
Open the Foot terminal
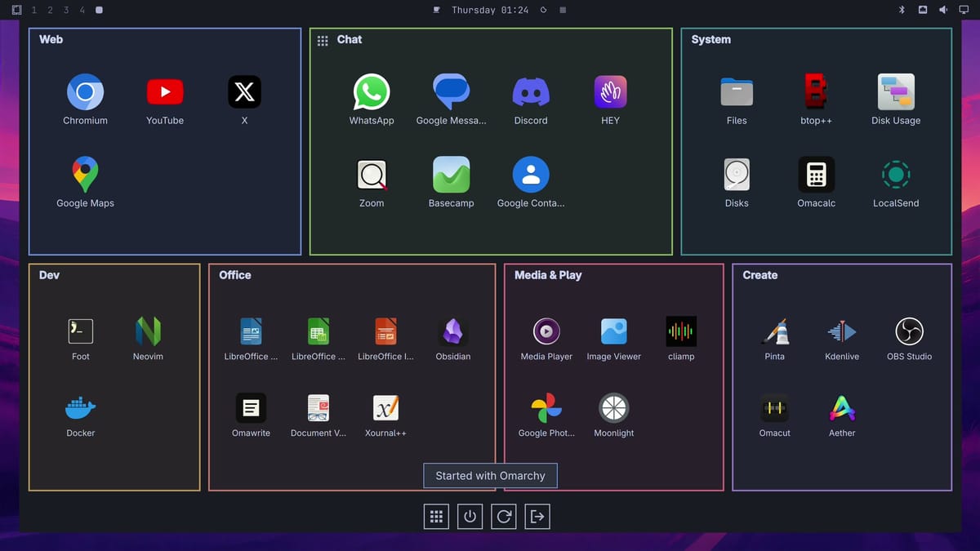click(x=81, y=331)
